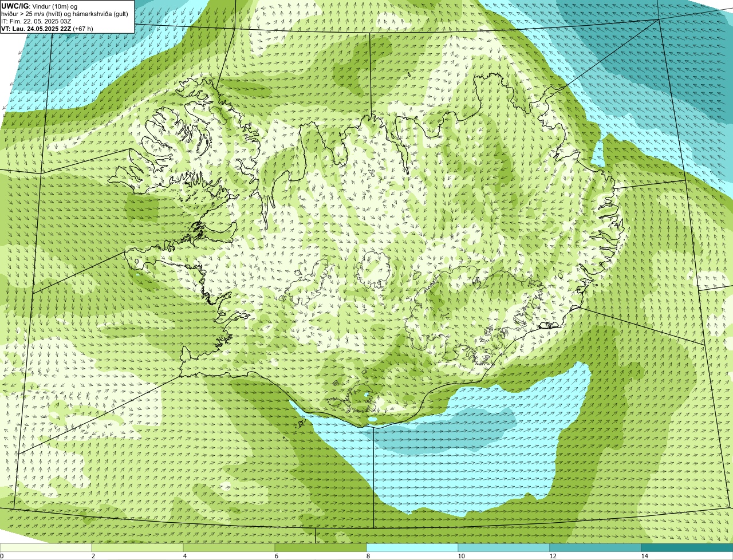
Task: Click the '6' color scale label
Action: (x=276, y=556)
